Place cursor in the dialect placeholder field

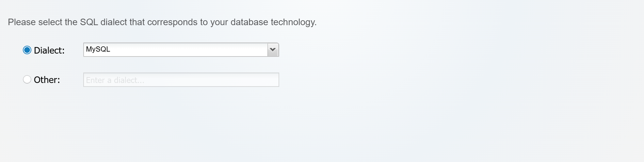coord(181,80)
